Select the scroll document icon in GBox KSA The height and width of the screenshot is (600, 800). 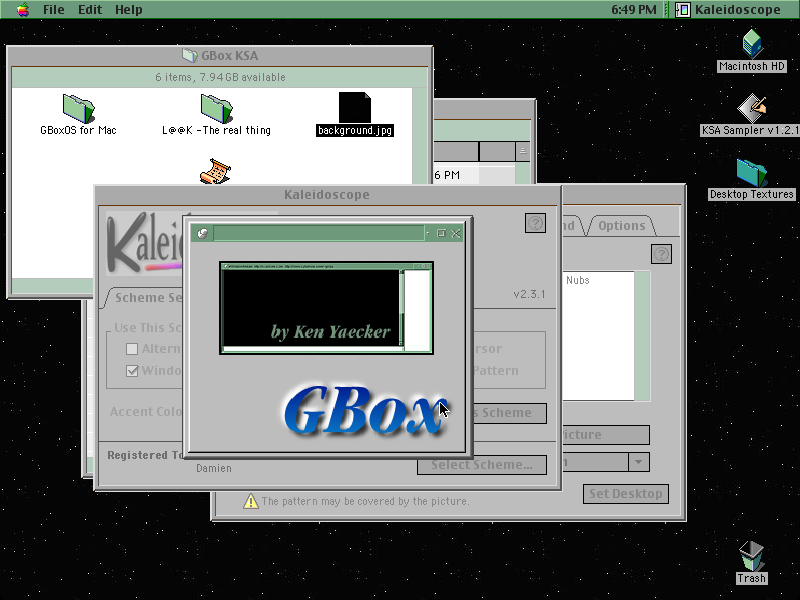click(215, 171)
